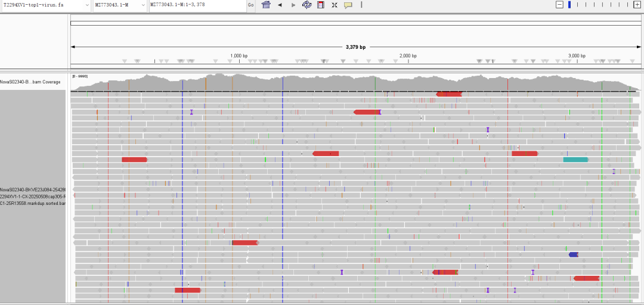
Task: Go forward to next locus
Action: (x=293, y=5)
